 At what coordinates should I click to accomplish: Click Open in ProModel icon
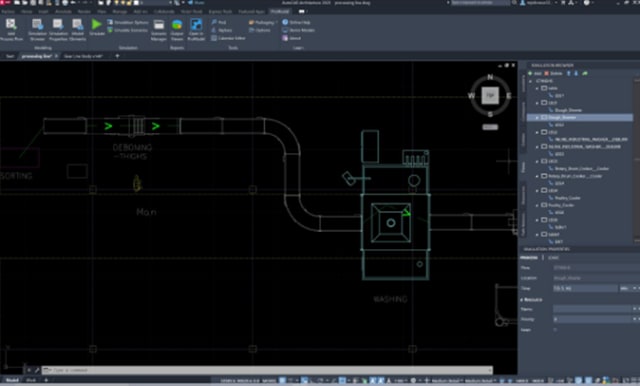[196, 24]
